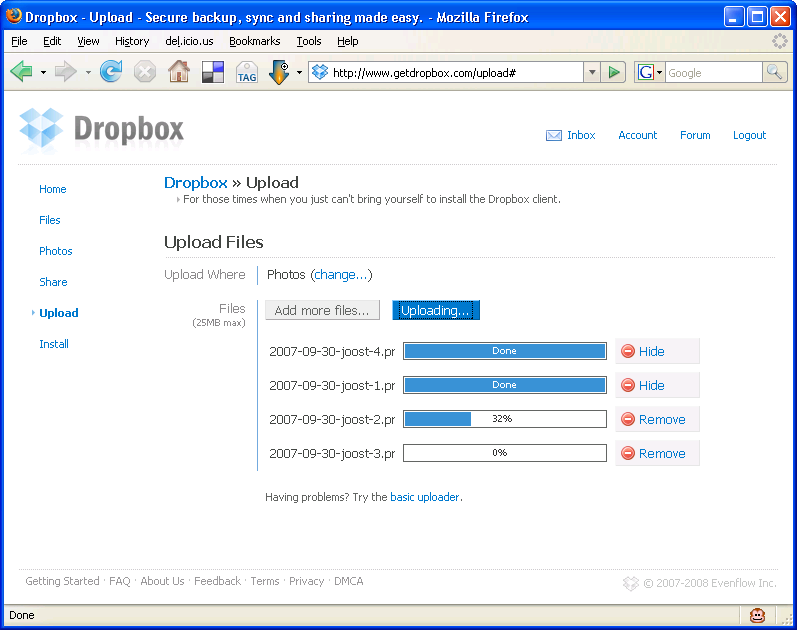Viewport: 797px width, 630px height.
Task: Click the monkey icon in status bar
Action: [x=757, y=615]
